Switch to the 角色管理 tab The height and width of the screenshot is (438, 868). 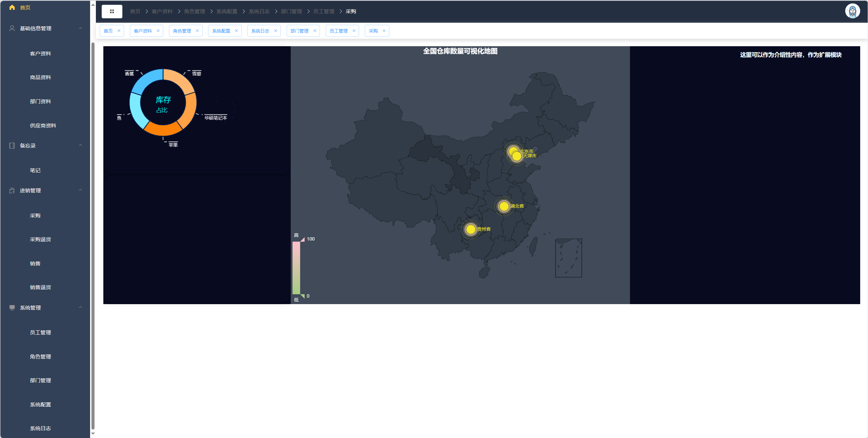click(x=182, y=31)
